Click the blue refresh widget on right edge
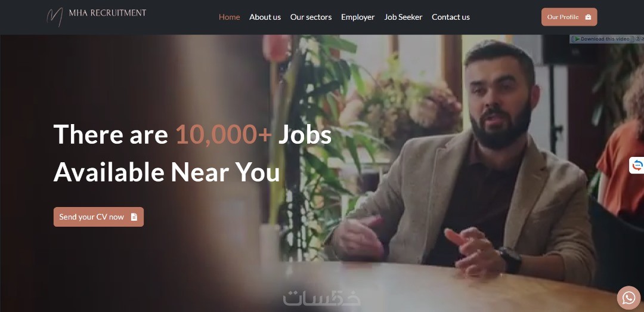Screen dimensions: 644x312 637,165
